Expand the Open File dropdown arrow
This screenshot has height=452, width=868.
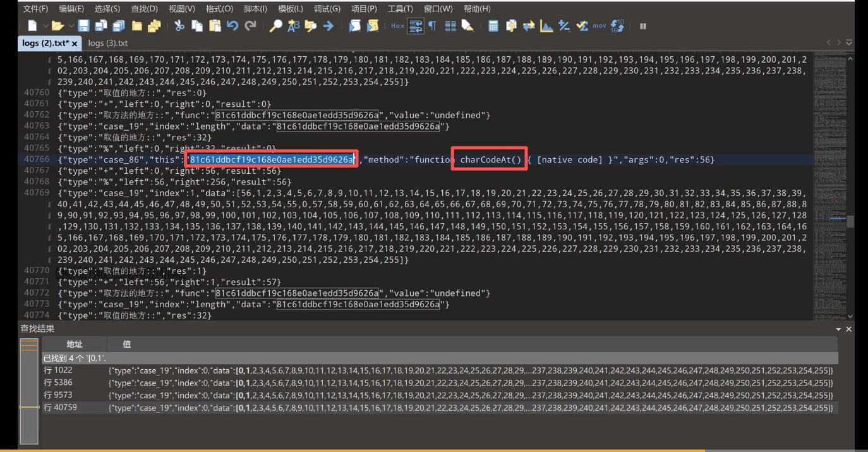point(71,26)
